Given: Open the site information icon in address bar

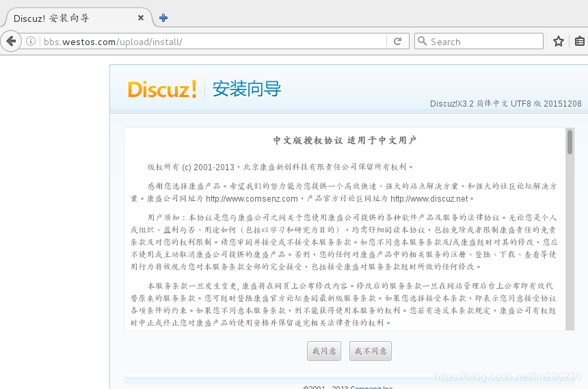Looking at the screenshot, I should click(31, 41).
